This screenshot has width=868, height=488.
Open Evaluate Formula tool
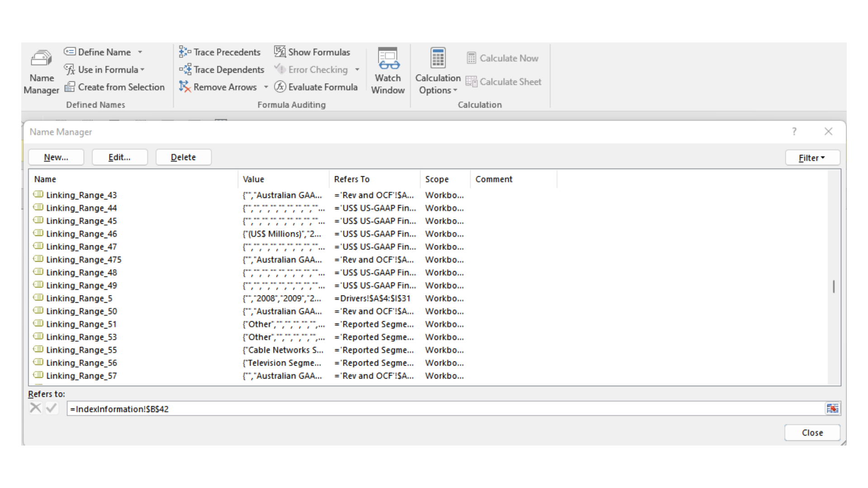tap(316, 87)
